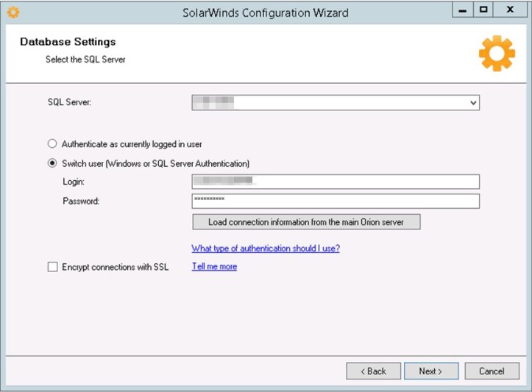
Task: Click the SolarWinds Configuration Wizard title bar text
Action: (266, 13)
